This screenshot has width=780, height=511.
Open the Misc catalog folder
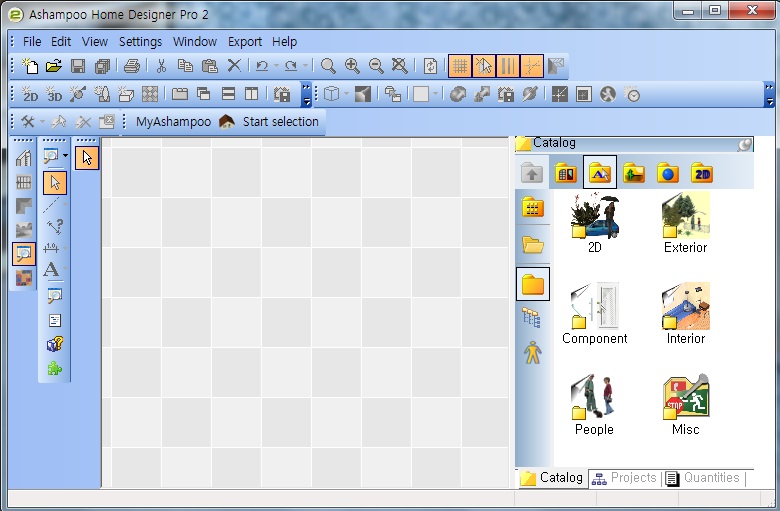point(685,405)
